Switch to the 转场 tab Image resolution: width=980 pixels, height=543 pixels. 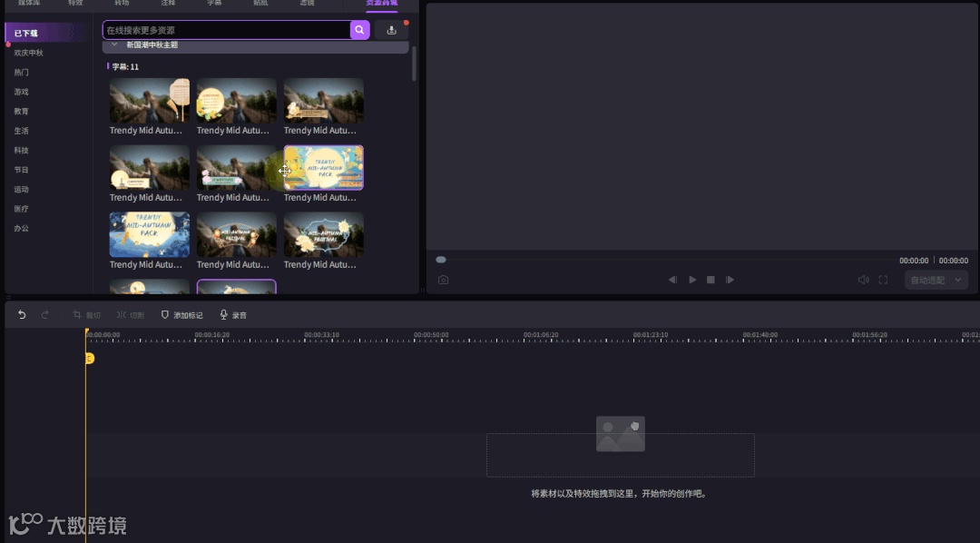[x=122, y=3]
